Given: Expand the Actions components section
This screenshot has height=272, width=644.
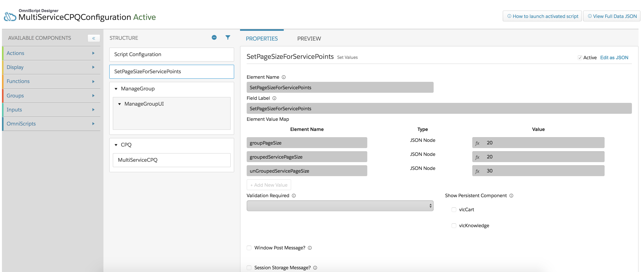Looking at the screenshot, I should [51, 53].
